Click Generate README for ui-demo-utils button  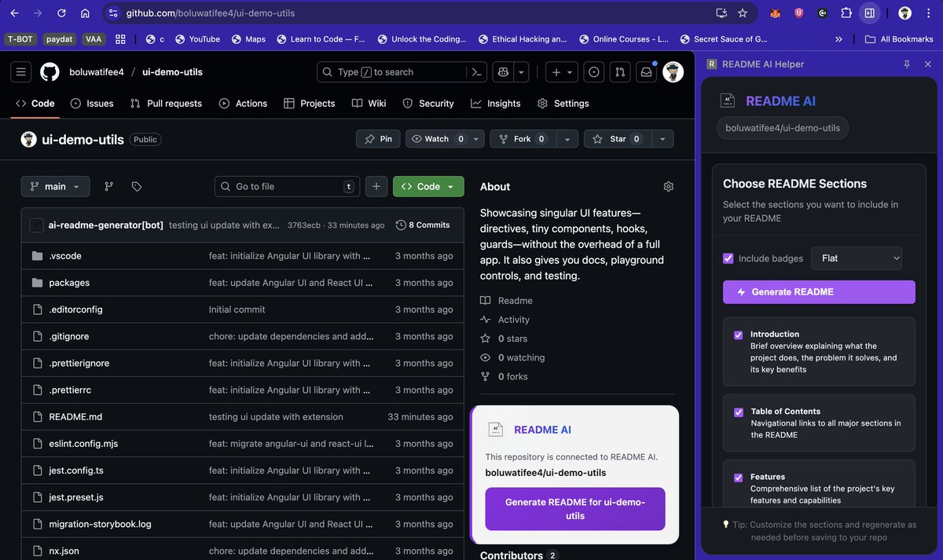tap(575, 509)
